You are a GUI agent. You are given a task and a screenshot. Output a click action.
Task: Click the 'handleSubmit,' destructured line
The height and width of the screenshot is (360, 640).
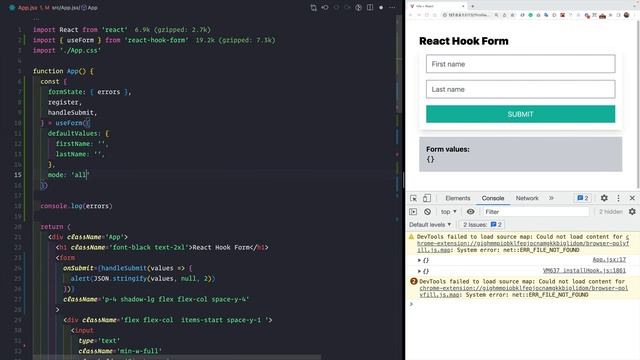[72, 112]
